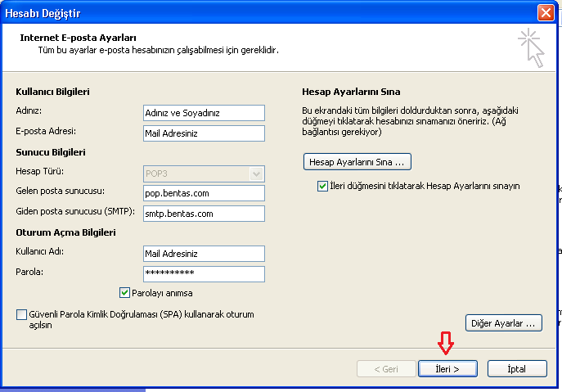The width and height of the screenshot is (562, 392).
Task: Click the Gelen posta sunucusu label
Action: (61, 191)
